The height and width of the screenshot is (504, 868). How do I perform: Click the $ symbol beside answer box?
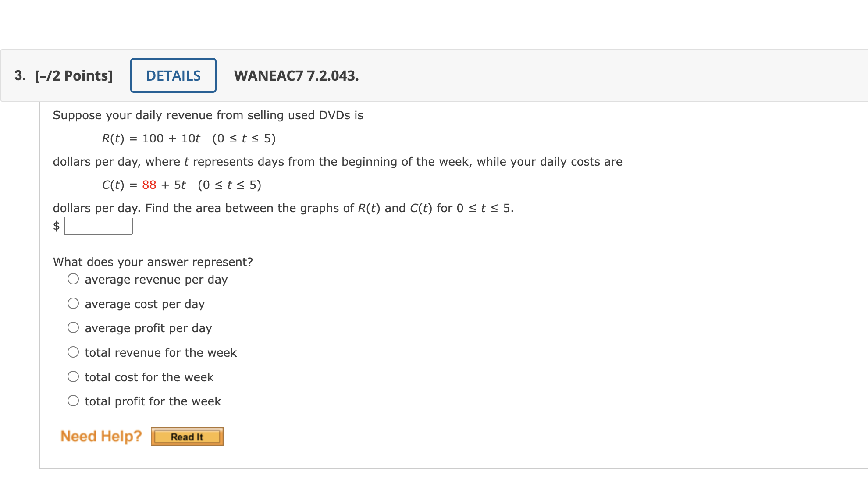pos(56,226)
